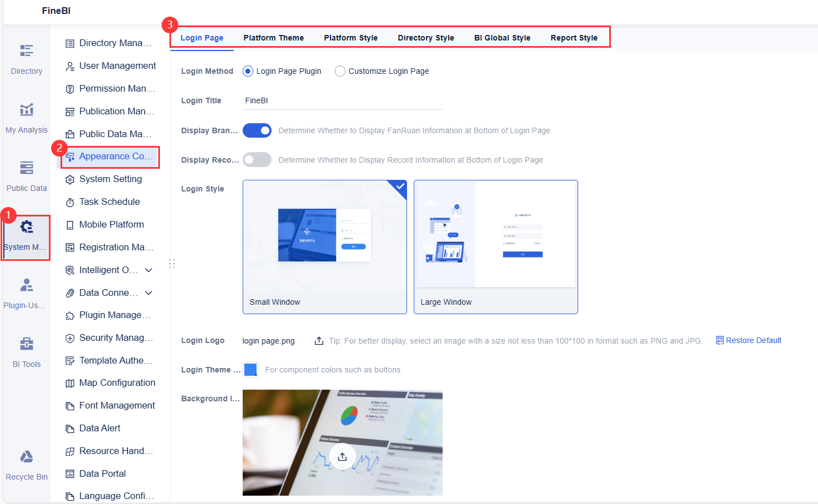Expand the Data Connection menu
This screenshot has height=504, width=818.
click(148, 293)
